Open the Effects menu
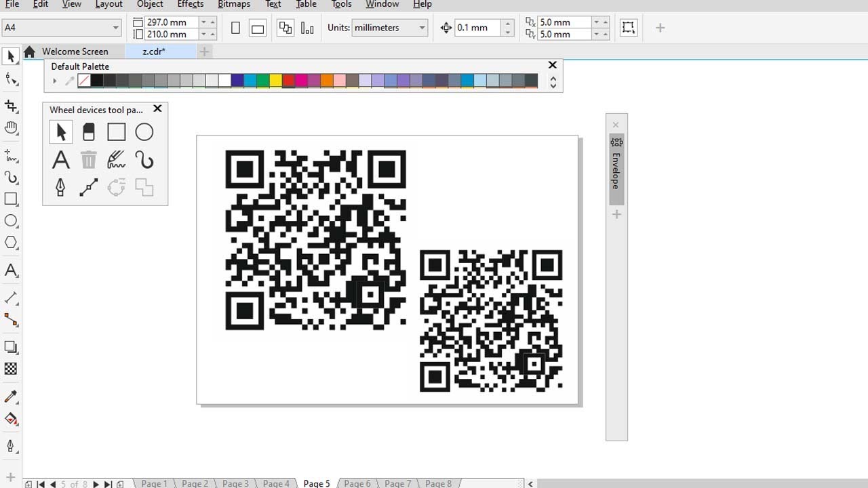868x488 pixels. click(191, 4)
